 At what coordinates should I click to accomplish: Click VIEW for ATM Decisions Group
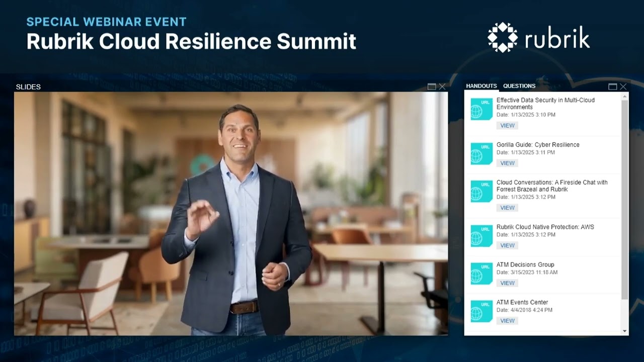click(507, 283)
